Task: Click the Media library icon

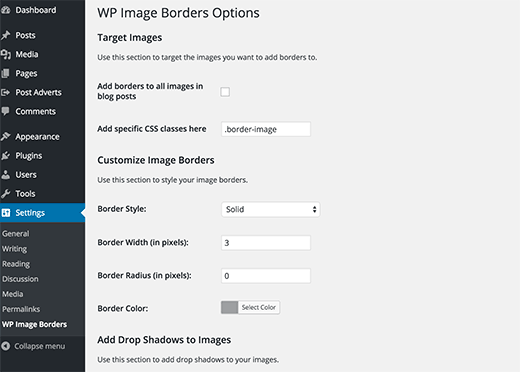Action: (x=5, y=54)
